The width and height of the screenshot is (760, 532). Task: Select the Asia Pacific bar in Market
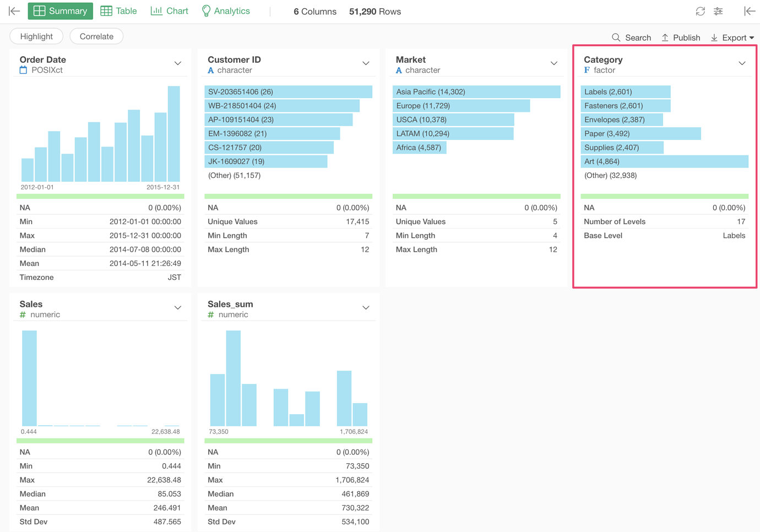pos(476,92)
